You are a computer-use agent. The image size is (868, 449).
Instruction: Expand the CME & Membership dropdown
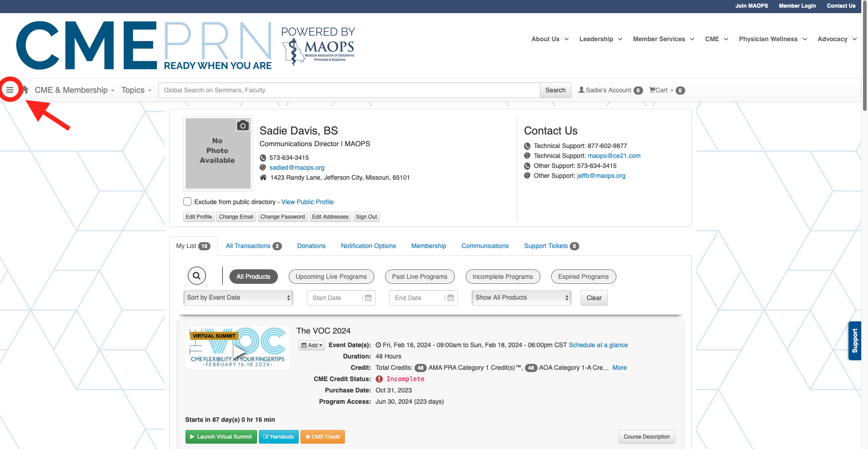[x=74, y=90]
